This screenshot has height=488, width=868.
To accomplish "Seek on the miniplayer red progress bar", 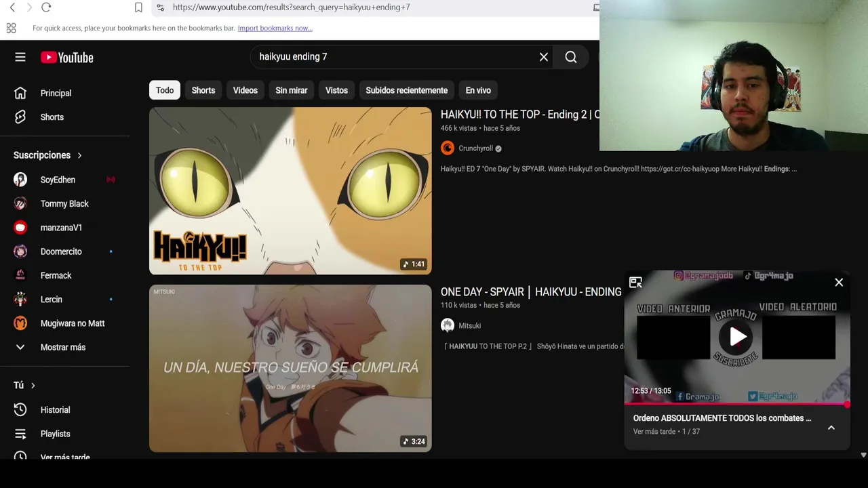I will click(737, 404).
